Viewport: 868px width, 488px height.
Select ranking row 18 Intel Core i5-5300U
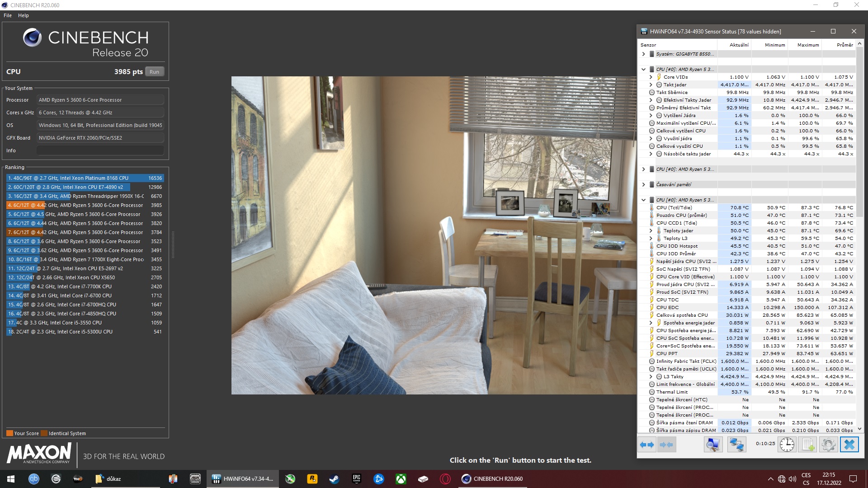coord(85,332)
